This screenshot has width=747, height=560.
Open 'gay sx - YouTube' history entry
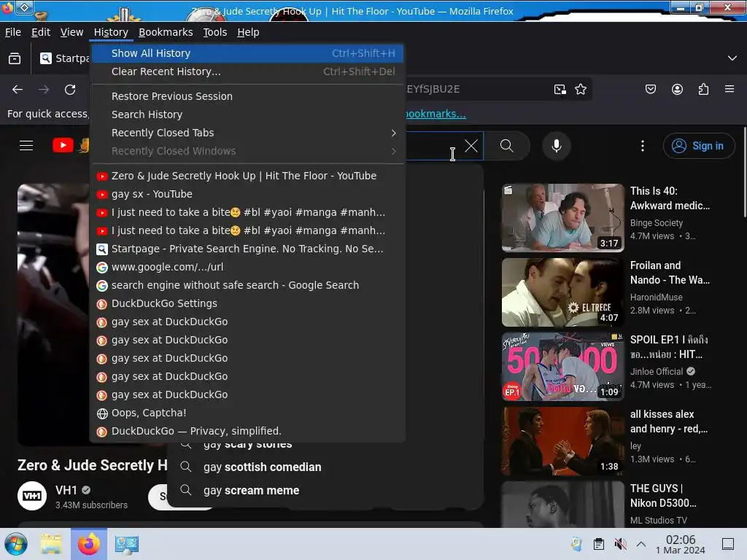[x=248, y=194]
